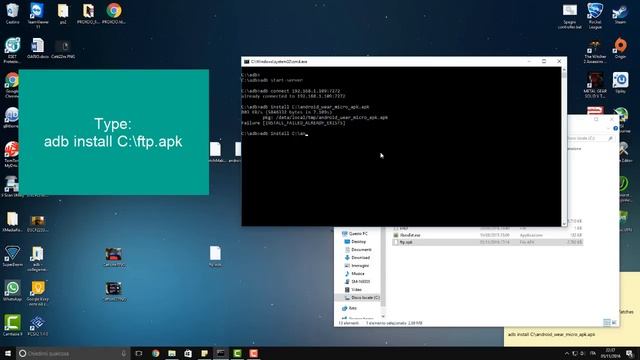Open Task View on the taskbar
Viewport: 640px width, 360px height.
(139, 353)
